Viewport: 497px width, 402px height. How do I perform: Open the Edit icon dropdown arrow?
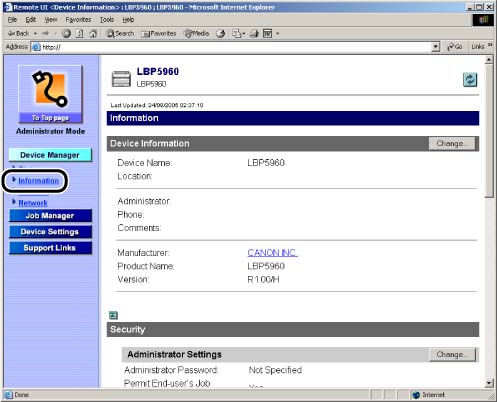tap(277, 34)
